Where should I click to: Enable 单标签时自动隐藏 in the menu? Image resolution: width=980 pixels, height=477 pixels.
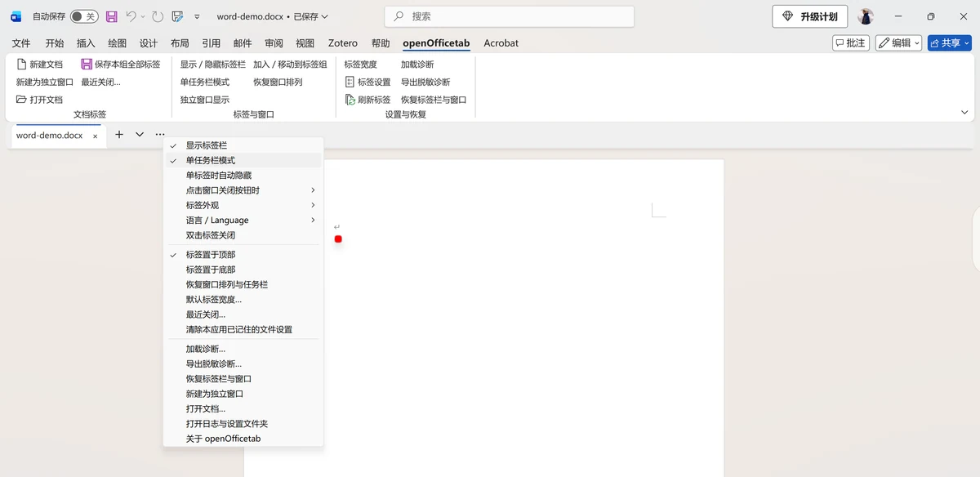click(x=243, y=176)
